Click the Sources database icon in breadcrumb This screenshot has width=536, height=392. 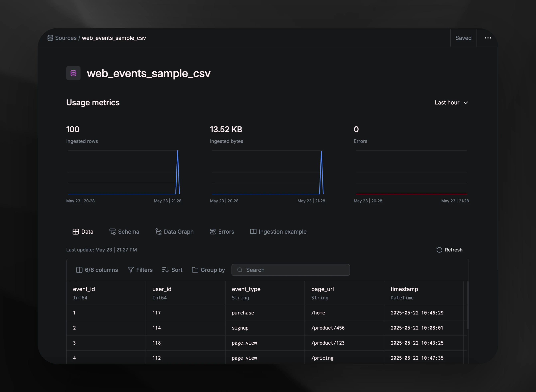coord(50,38)
